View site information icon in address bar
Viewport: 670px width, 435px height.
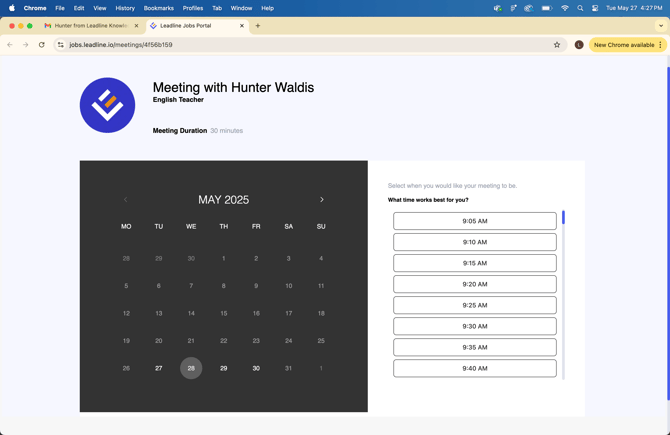click(x=61, y=45)
